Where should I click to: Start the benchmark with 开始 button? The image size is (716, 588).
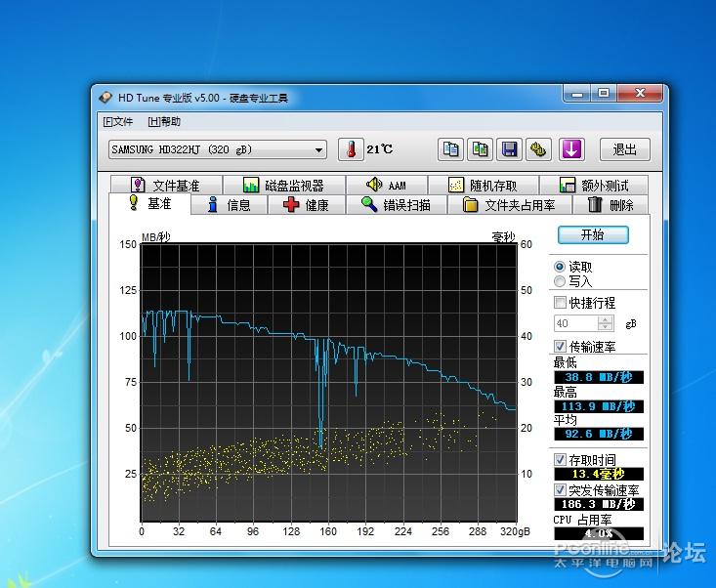(593, 234)
